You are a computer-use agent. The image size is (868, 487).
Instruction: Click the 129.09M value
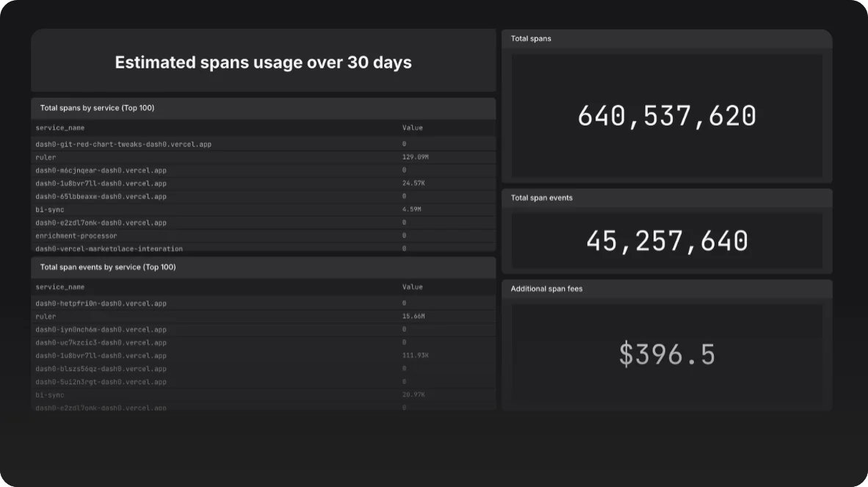415,157
